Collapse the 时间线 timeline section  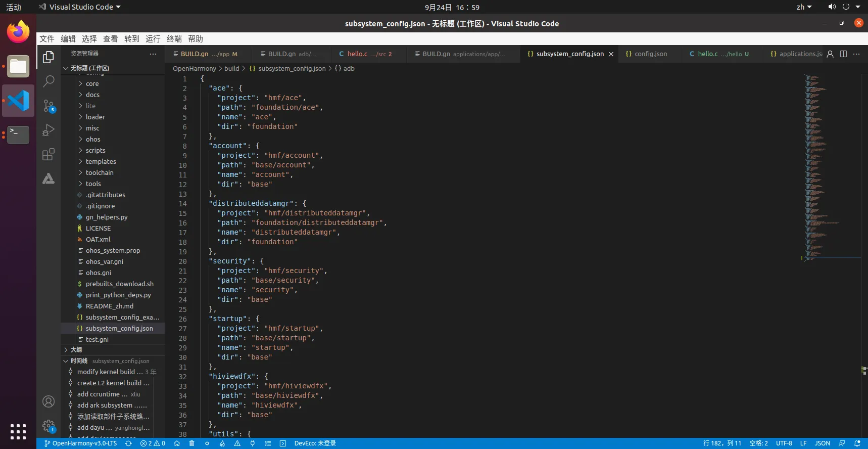tap(78, 361)
